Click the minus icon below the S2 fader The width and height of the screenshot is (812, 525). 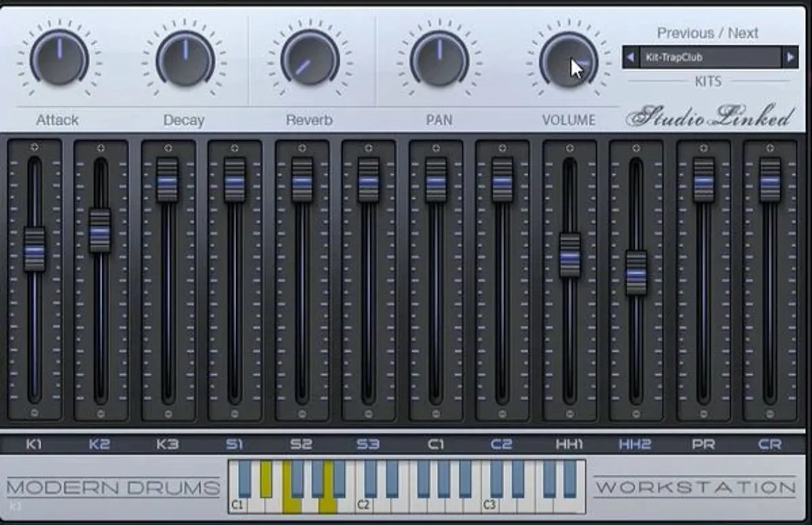click(300, 413)
